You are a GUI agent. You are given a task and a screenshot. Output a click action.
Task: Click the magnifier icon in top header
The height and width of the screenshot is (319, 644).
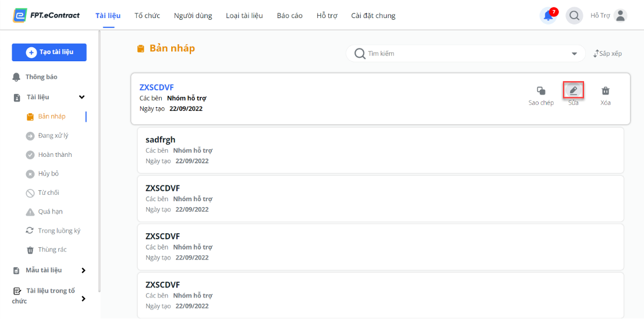click(574, 16)
